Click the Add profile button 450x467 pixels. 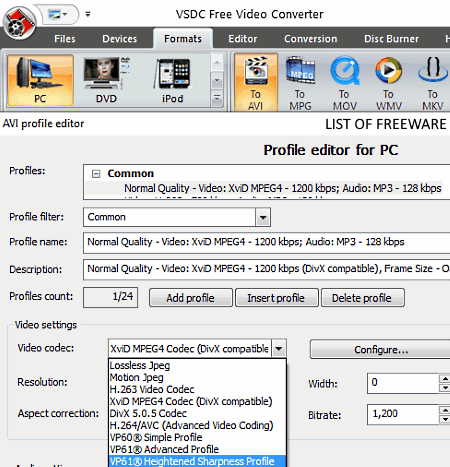click(191, 298)
